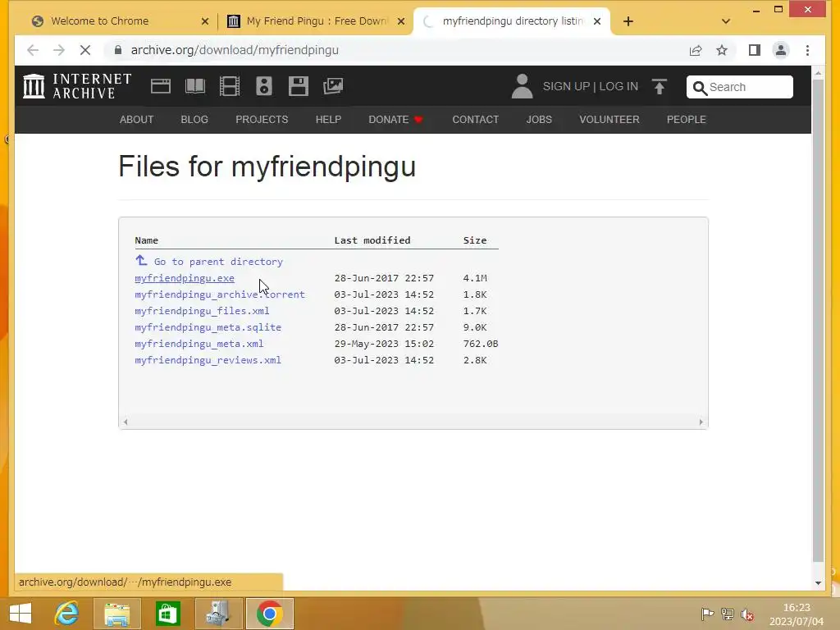Click the address bar URL
Image resolution: width=840 pixels, height=630 pixels.
pyautogui.click(x=235, y=50)
